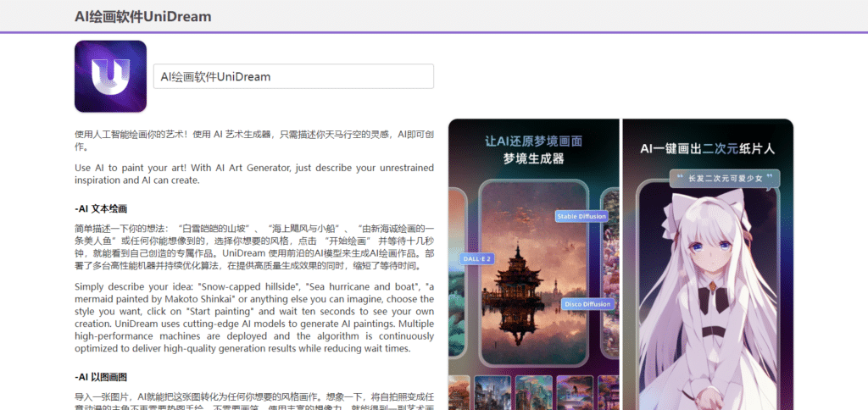The height and width of the screenshot is (410, 868).
Task: Click the paragraph starting 'Use AI to paint your art!'
Action: (x=254, y=174)
